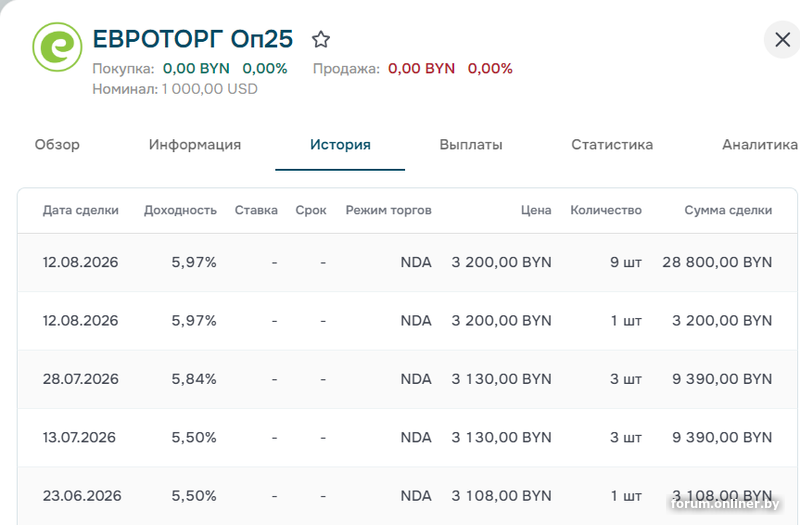Click the Срок column header
The width and height of the screenshot is (800, 525).
coord(311,210)
